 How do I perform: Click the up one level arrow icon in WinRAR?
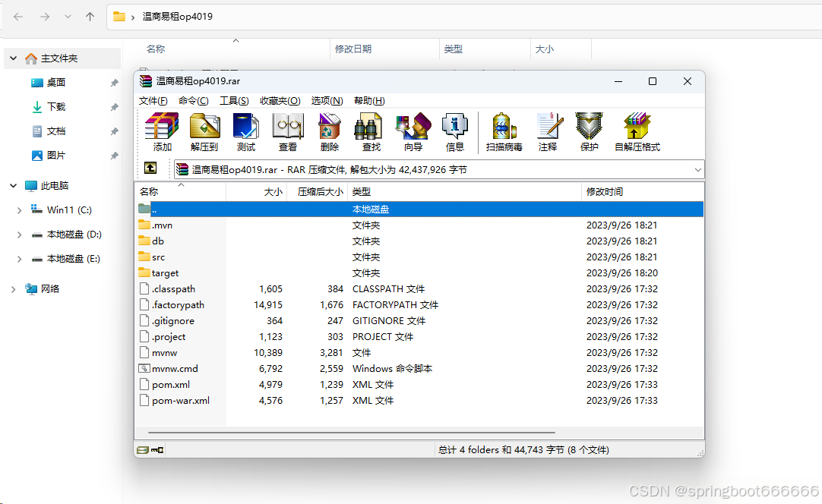150,168
